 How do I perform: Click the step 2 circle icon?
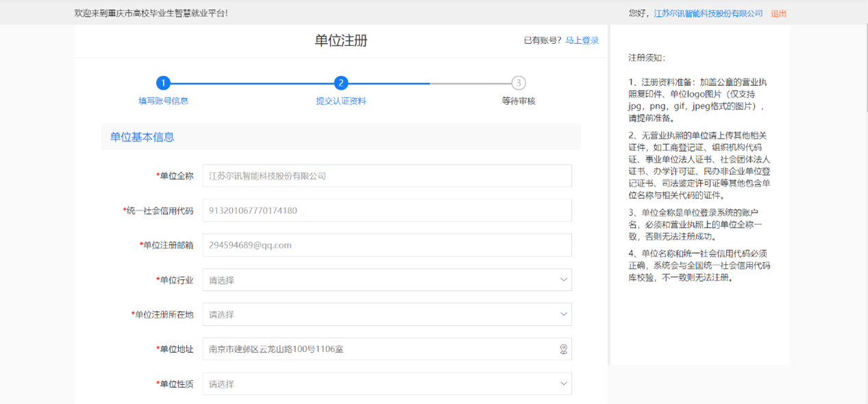341,83
